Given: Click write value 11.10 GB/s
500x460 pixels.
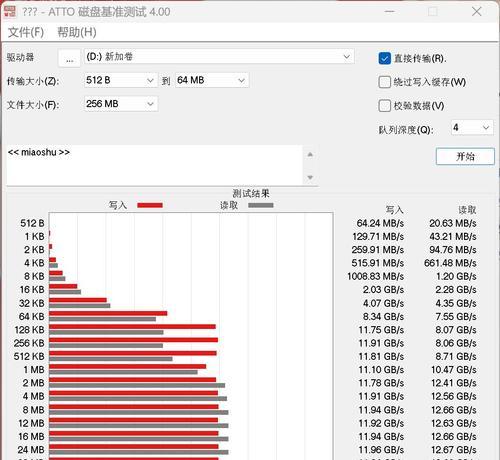Looking at the screenshot, I should [381, 370].
